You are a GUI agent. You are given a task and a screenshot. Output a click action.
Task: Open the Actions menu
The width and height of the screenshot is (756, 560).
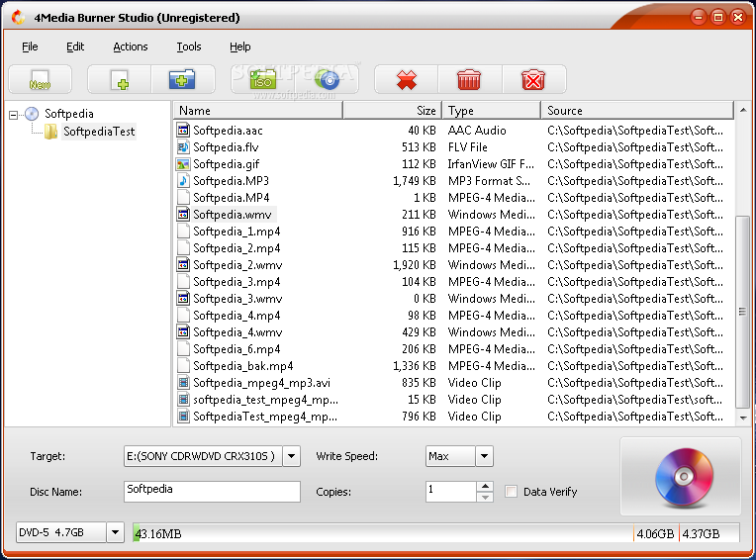click(x=131, y=47)
